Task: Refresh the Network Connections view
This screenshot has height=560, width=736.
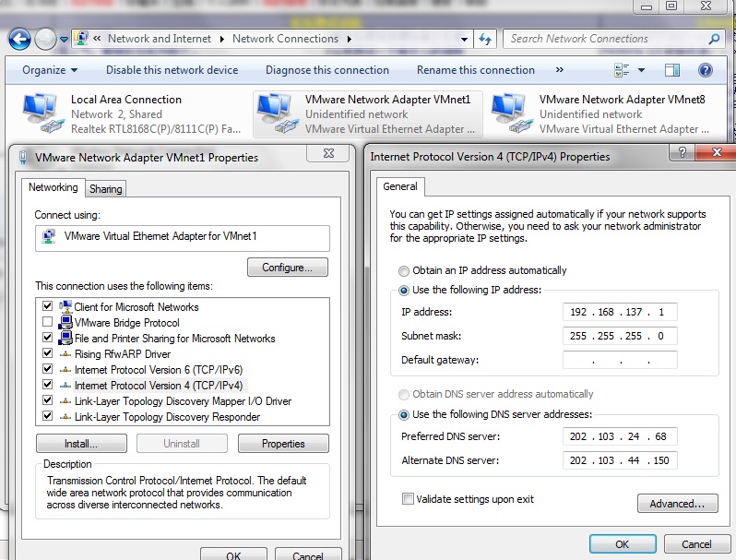Action: pos(485,39)
